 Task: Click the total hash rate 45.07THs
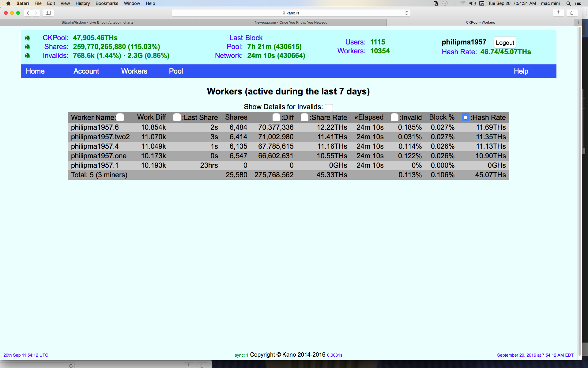490,175
